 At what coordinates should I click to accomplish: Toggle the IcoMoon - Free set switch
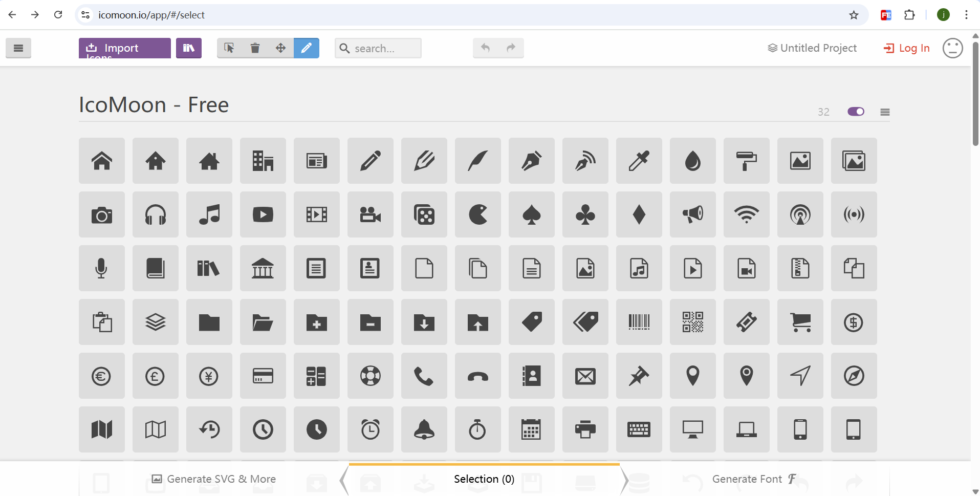(x=856, y=112)
